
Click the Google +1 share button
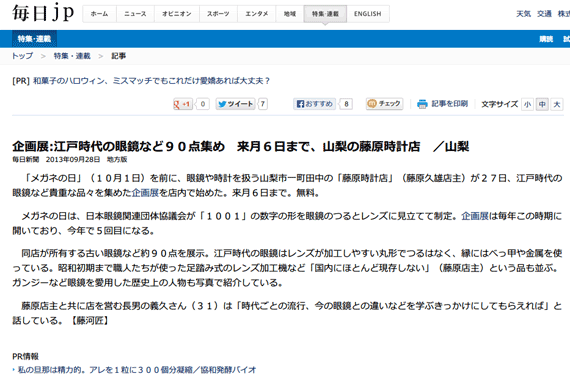[183, 104]
